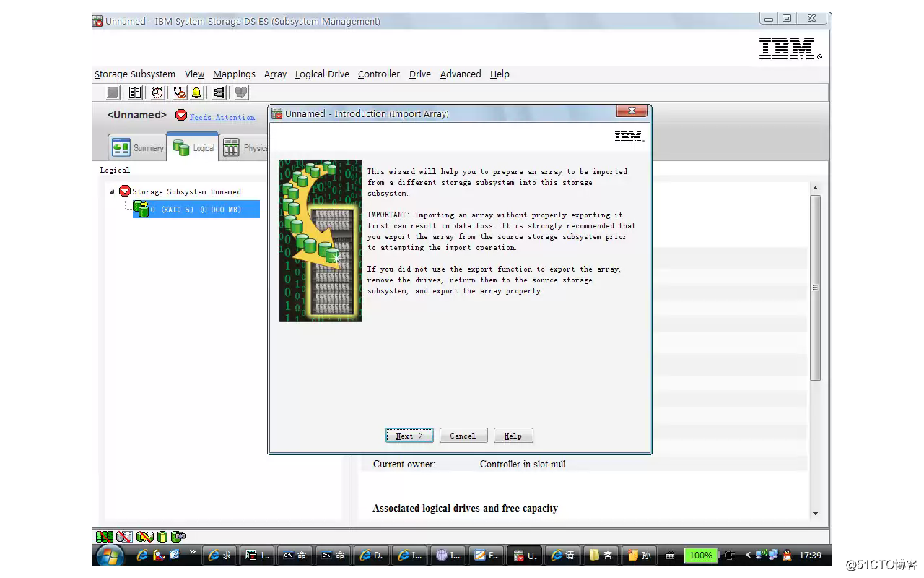
Task: Open the open-book icon in the toolbar
Action: 135,92
